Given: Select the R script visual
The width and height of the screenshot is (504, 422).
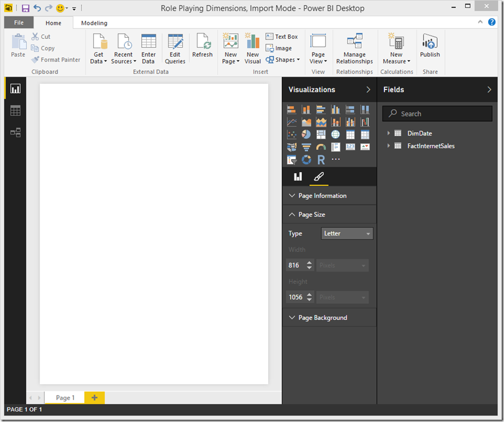Looking at the screenshot, I should click(321, 160).
